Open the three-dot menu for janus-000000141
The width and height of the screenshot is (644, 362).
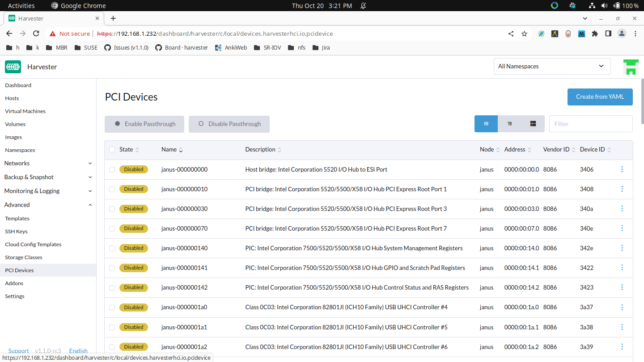tap(622, 268)
